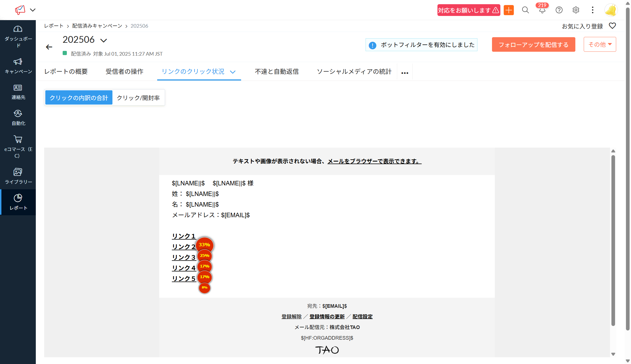This screenshot has width=631, height=364.
Task: Open Contacts (連絡先) sidebar icon
Action: click(x=18, y=88)
